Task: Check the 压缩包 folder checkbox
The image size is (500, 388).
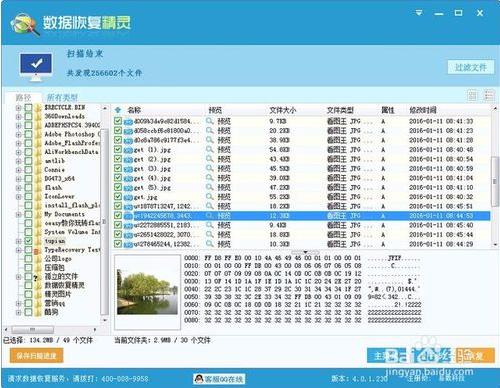Action: (28, 268)
